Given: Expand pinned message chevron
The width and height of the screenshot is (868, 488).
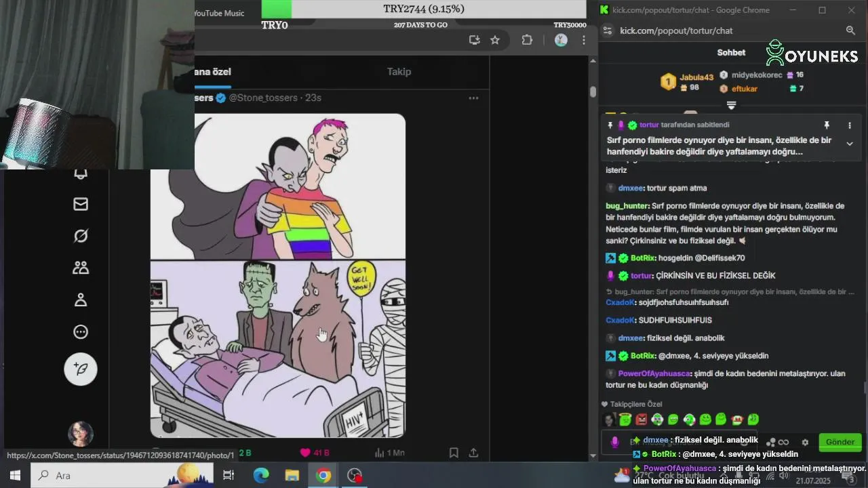Looking at the screenshot, I should click(x=849, y=144).
